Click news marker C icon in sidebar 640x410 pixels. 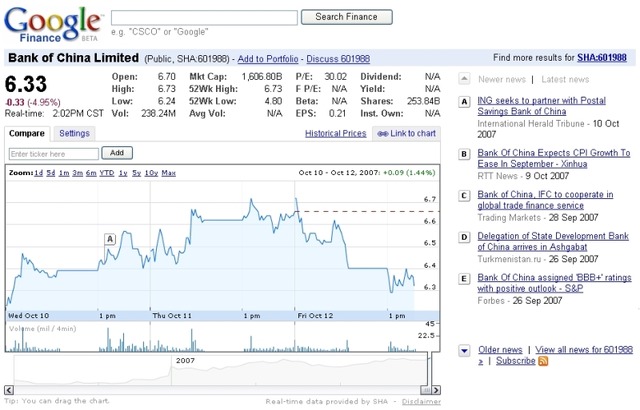[x=464, y=196]
